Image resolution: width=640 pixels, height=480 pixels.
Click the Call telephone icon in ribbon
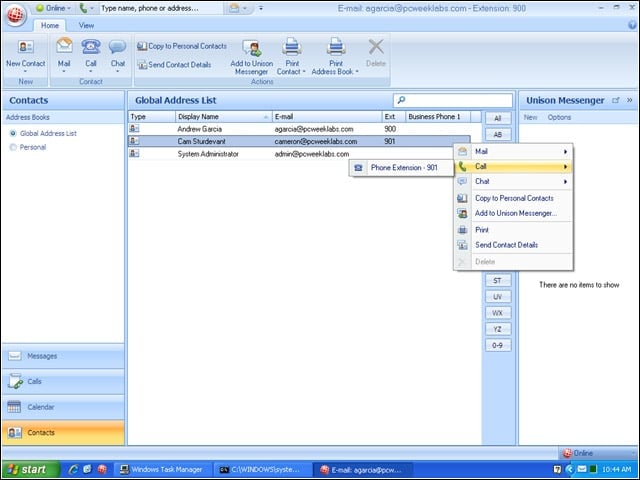coord(91,46)
